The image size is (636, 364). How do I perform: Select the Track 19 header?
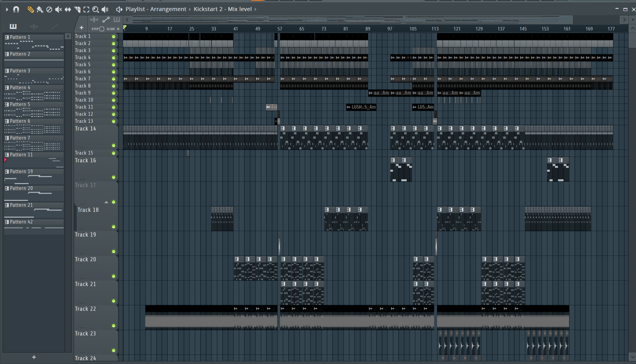(x=96, y=243)
